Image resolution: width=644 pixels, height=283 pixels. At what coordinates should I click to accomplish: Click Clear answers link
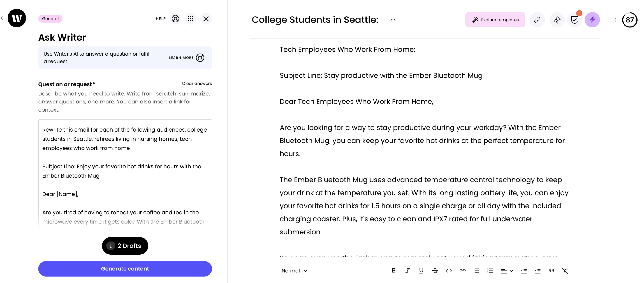(197, 83)
